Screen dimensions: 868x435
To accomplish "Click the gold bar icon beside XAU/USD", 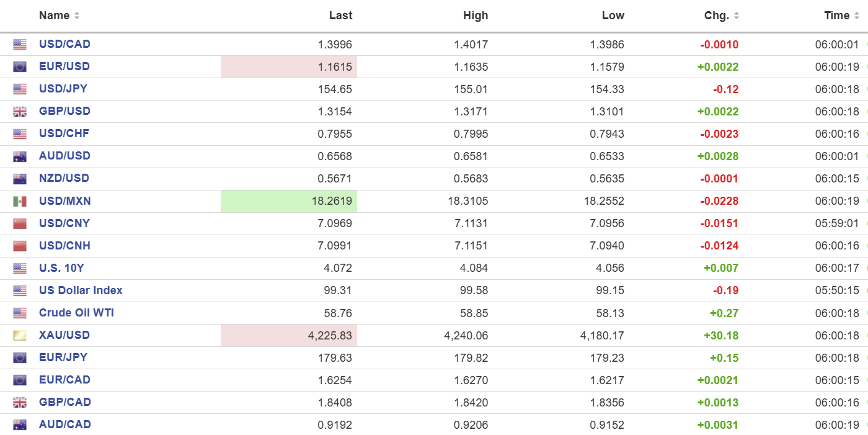I will tap(20, 336).
